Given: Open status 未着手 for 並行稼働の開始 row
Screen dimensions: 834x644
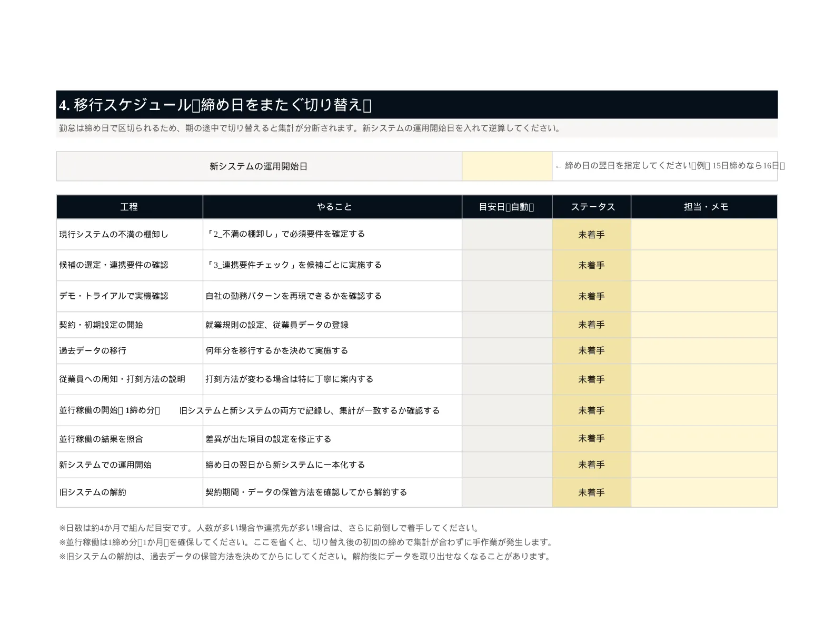Looking at the screenshot, I should [x=592, y=410].
